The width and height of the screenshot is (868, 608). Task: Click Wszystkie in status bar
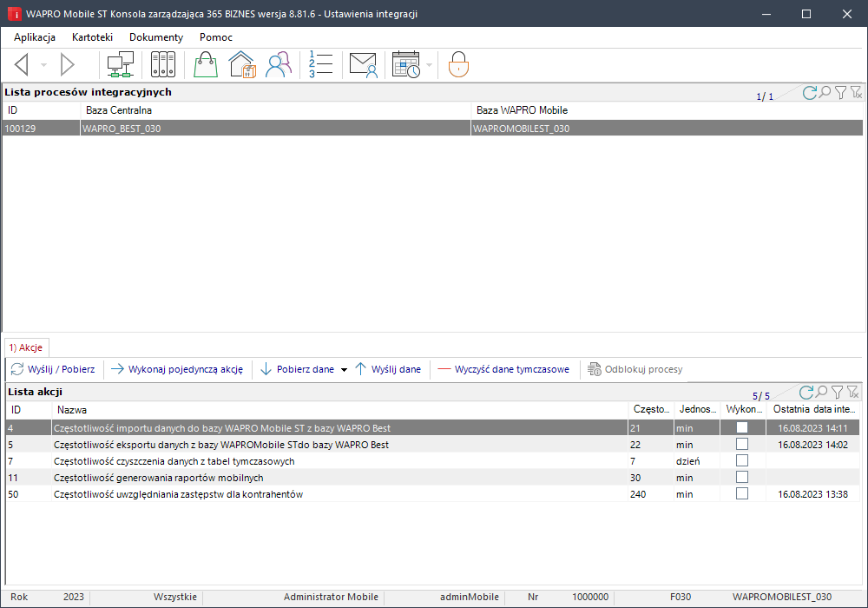pos(175,597)
